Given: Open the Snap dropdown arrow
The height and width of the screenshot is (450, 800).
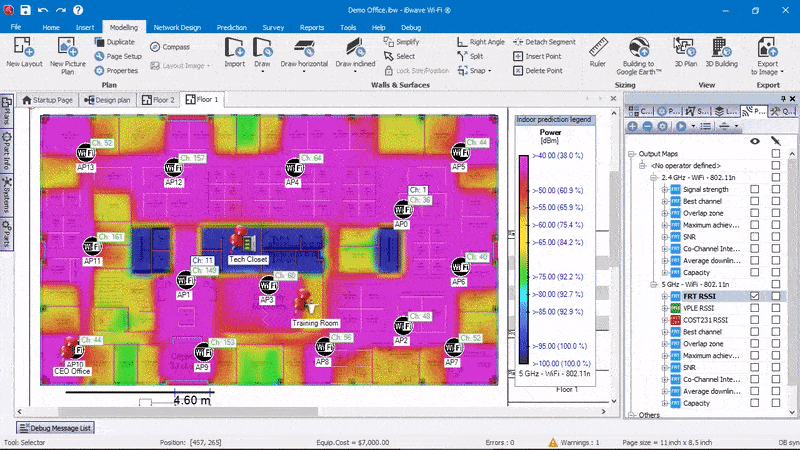Looking at the screenshot, I should [490, 71].
